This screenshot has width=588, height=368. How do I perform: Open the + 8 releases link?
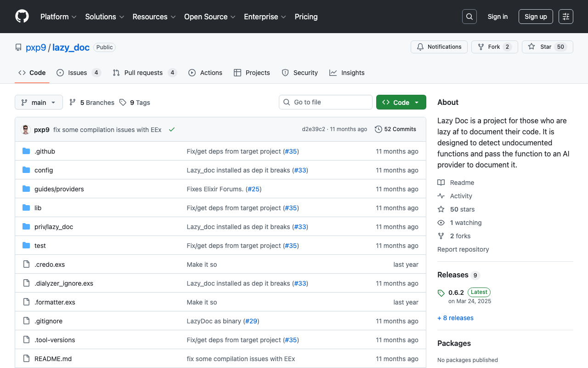pyautogui.click(x=455, y=317)
